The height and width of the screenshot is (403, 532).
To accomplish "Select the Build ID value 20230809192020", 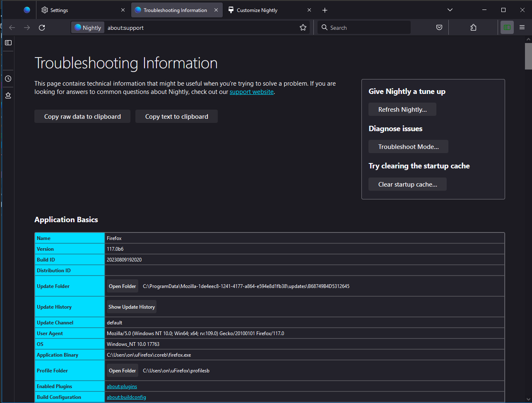I will [124, 259].
